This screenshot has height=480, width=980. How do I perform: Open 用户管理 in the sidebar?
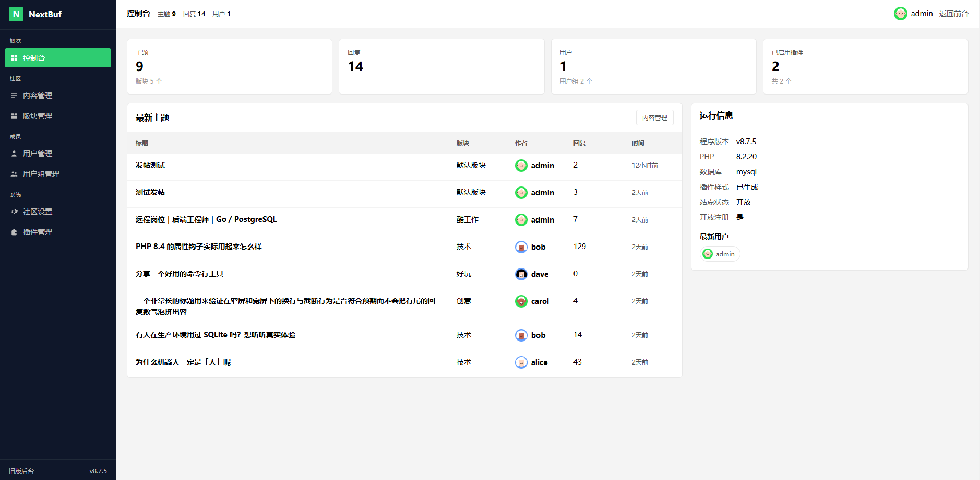(x=58, y=154)
